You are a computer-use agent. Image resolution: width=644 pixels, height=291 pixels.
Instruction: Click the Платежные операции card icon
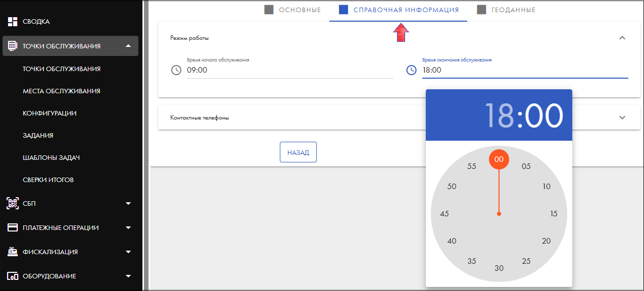(13, 227)
